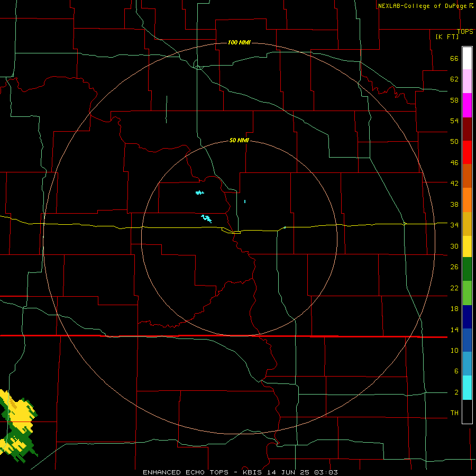
Task: Click the 14 legend value
Action: 454,329
